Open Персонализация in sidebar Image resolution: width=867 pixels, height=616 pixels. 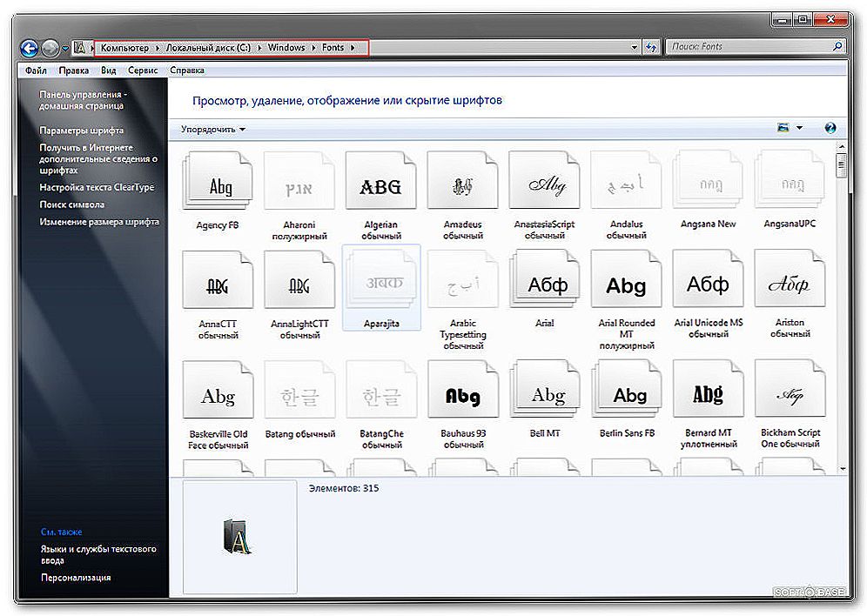pyautogui.click(x=76, y=578)
